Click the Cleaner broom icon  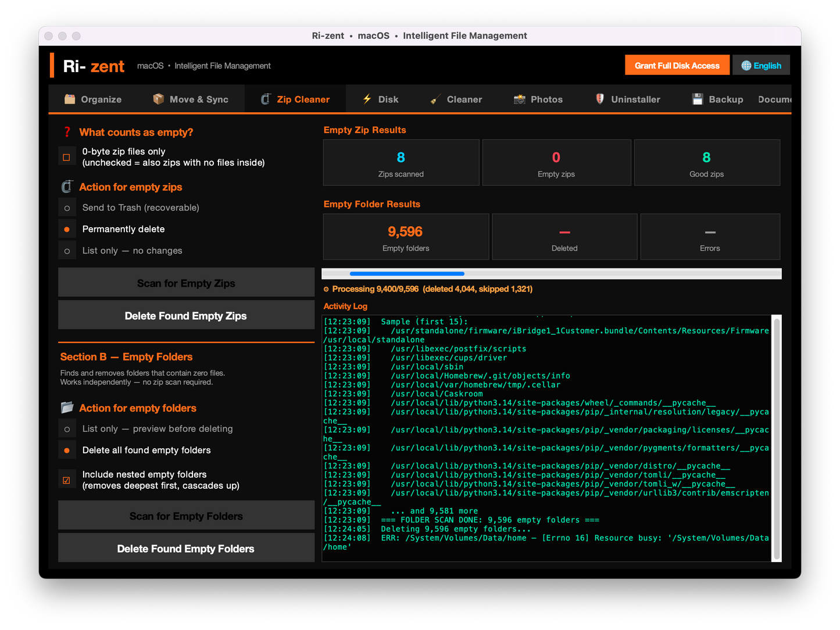pos(435,99)
